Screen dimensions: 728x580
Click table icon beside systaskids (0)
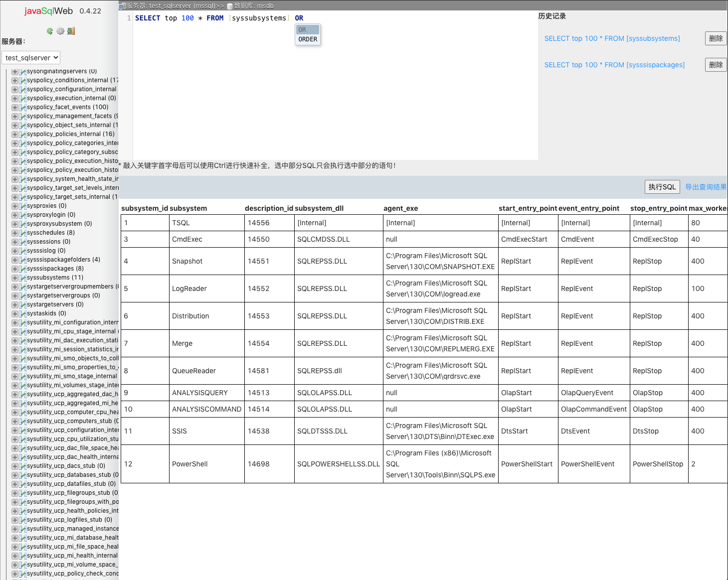[23, 314]
